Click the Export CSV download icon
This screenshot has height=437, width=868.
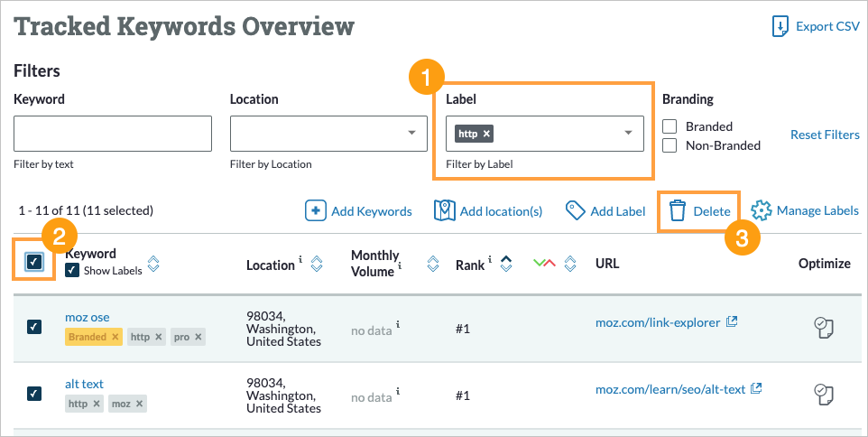point(780,26)
